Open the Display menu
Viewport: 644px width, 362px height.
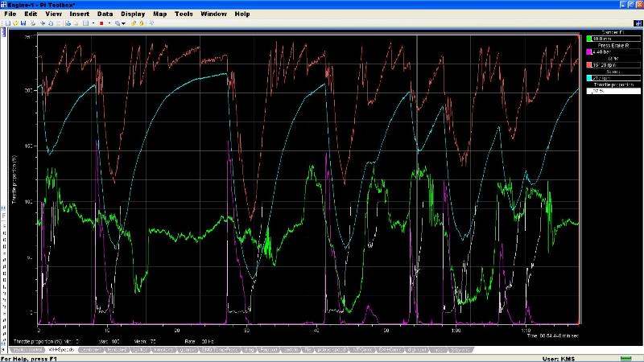[133, 14]
